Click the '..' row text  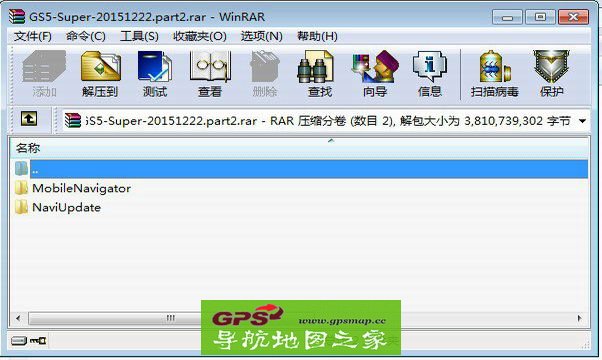click(x=35, y=171)
